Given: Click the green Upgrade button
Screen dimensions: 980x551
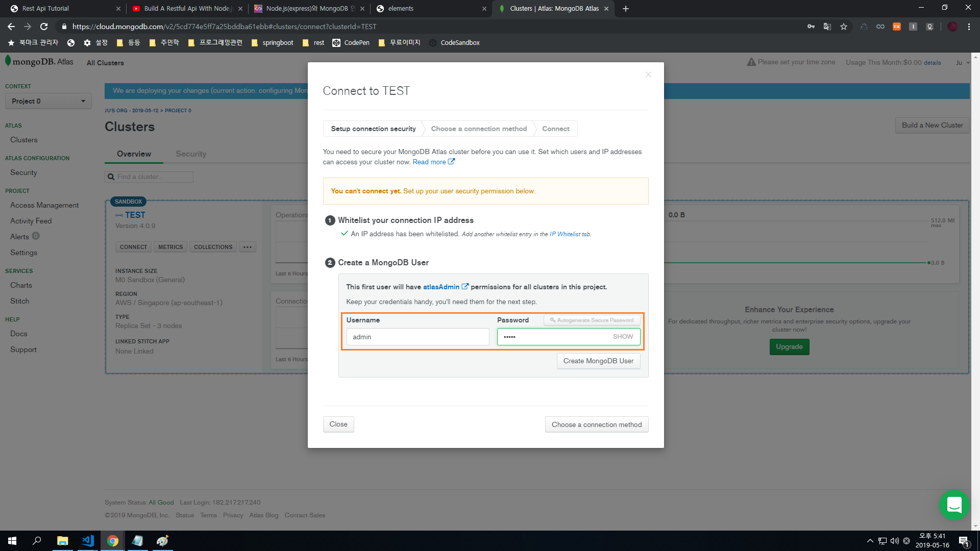Looking at the screenshot, I should point(789,347).
